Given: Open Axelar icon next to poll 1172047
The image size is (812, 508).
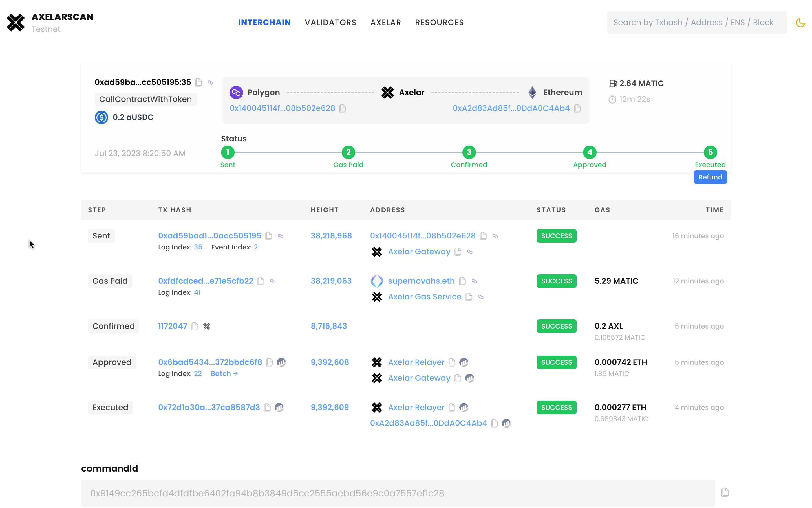Looking at the screenshot, I should pyautogui.click(x=207, y=326).
